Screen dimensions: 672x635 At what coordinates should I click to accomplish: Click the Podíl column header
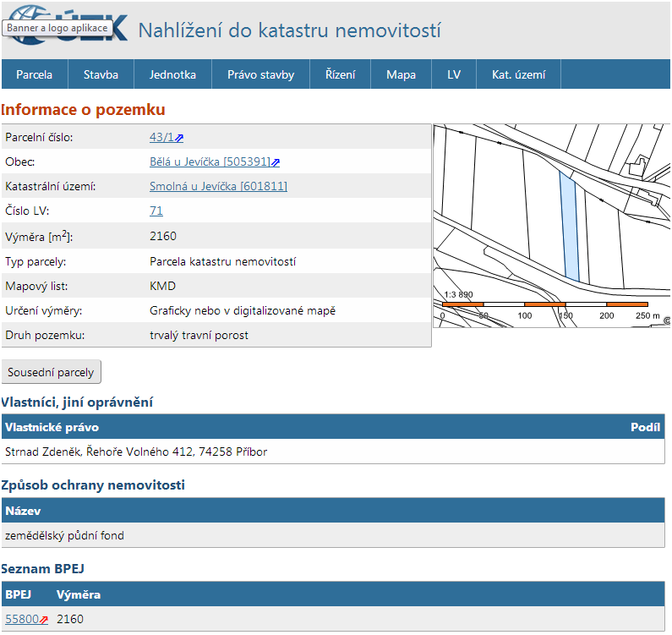645,427
